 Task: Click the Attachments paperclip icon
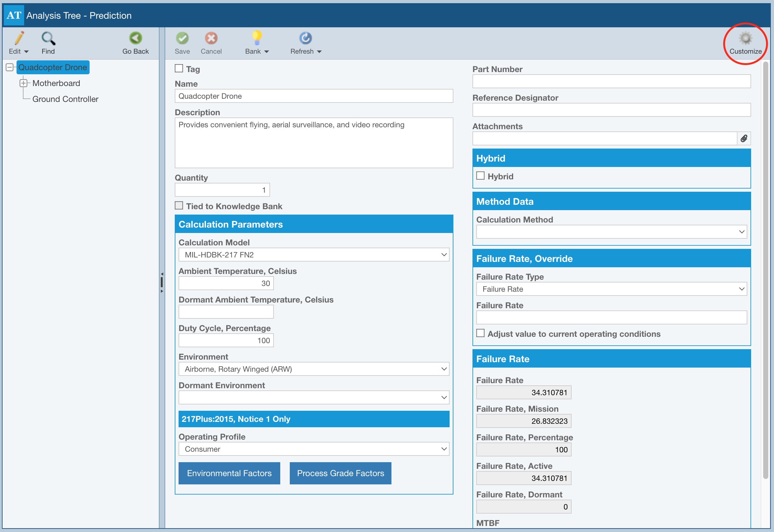[x=743, y=139]
